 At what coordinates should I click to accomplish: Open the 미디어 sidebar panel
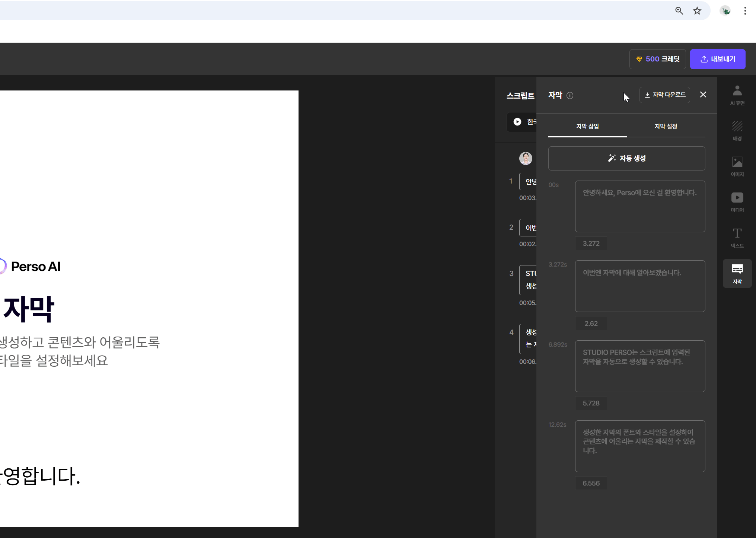(x=737, y=202)
